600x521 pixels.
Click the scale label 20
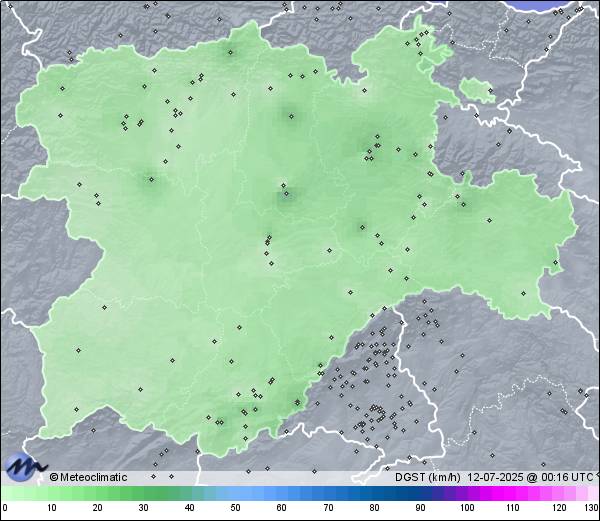98,508
